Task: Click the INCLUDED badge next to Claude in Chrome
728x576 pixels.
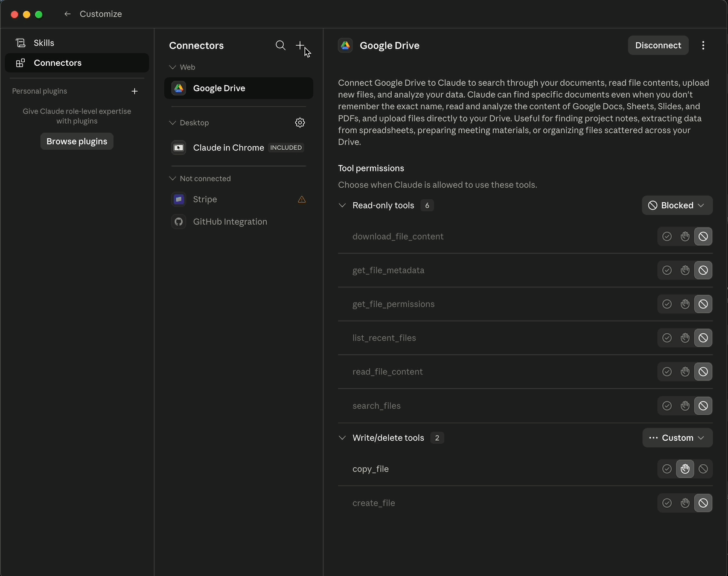Action: point(286,147)
